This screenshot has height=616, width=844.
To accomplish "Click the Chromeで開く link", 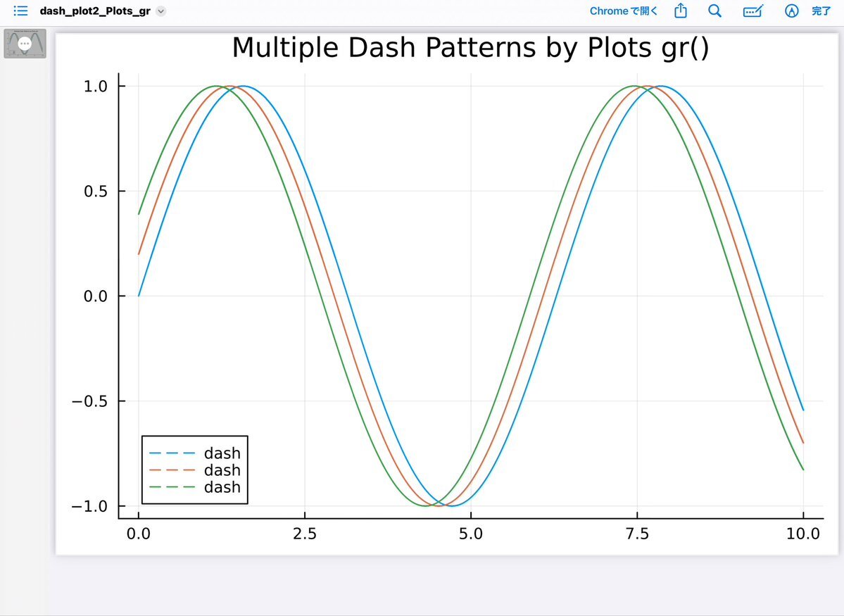I will tap(623, 11).
